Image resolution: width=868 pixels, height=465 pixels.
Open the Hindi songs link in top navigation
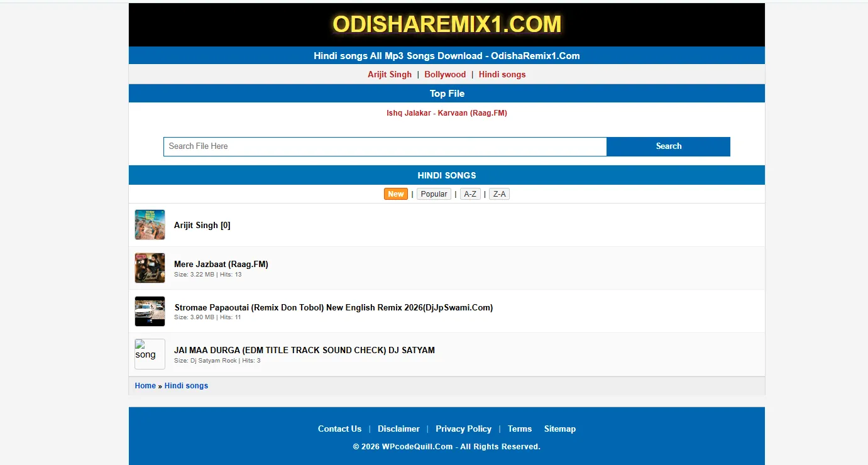click(x=502, y=74)
